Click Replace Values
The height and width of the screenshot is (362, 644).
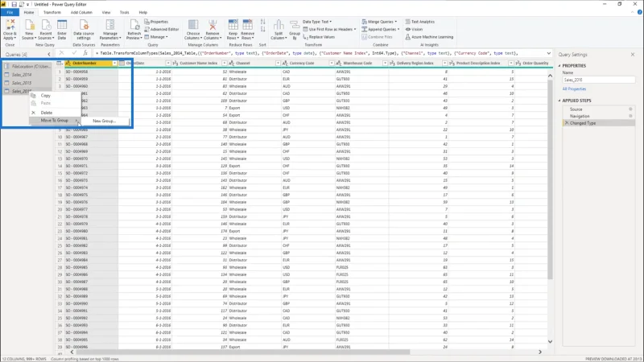319,37
